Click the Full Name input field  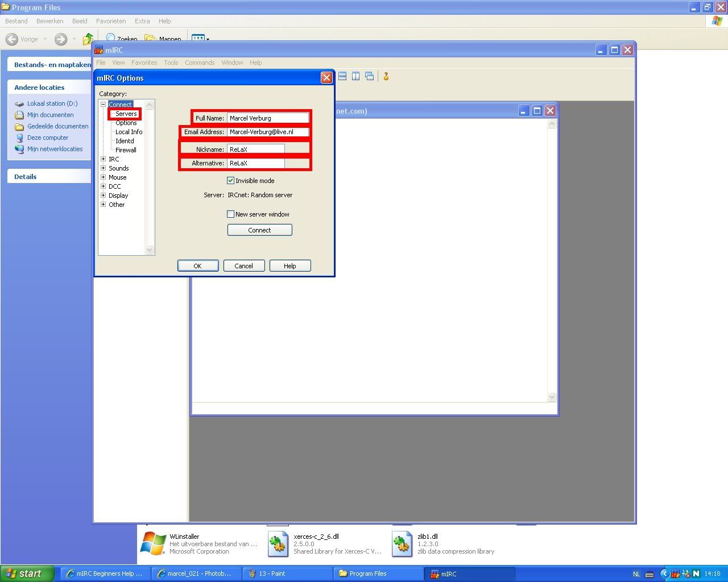pos(268,118)
